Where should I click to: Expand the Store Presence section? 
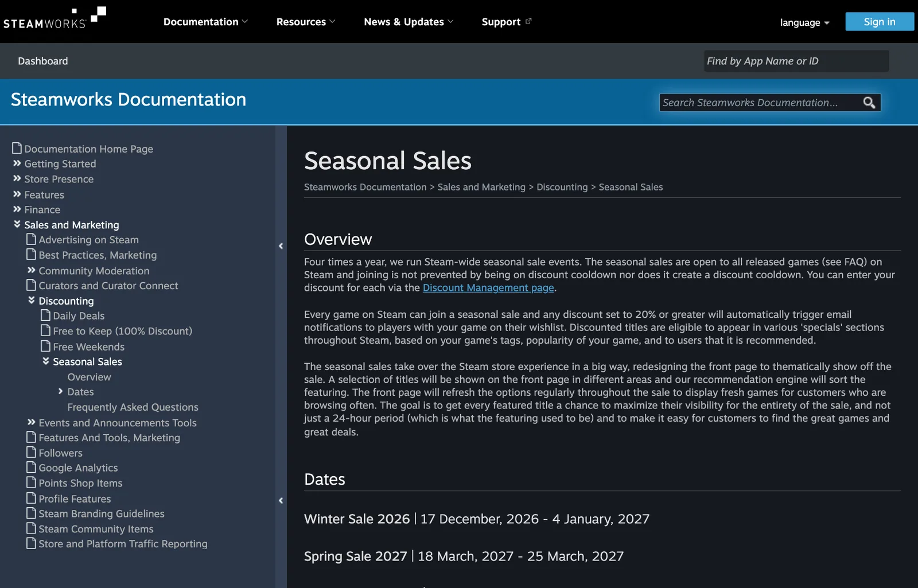(x=17, y=178)
